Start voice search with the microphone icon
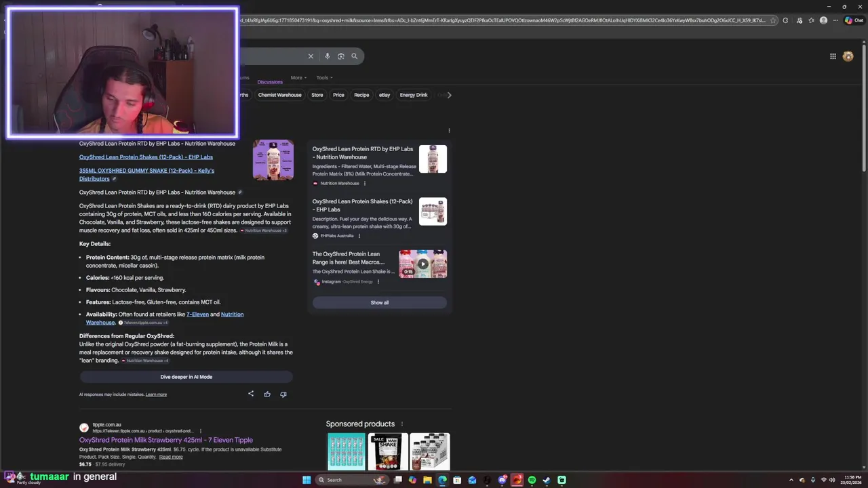868x488 pixels. coord(327,56)
